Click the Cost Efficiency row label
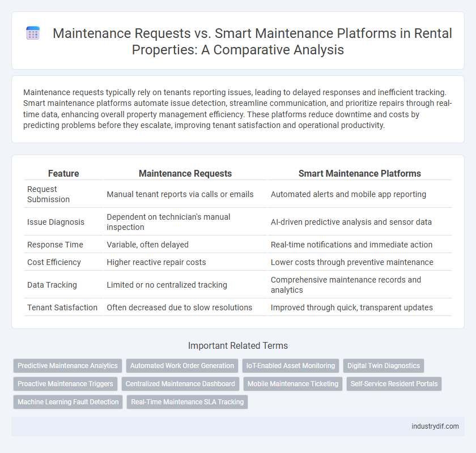This screenshot has width=476, height=453. pos(54,262)
